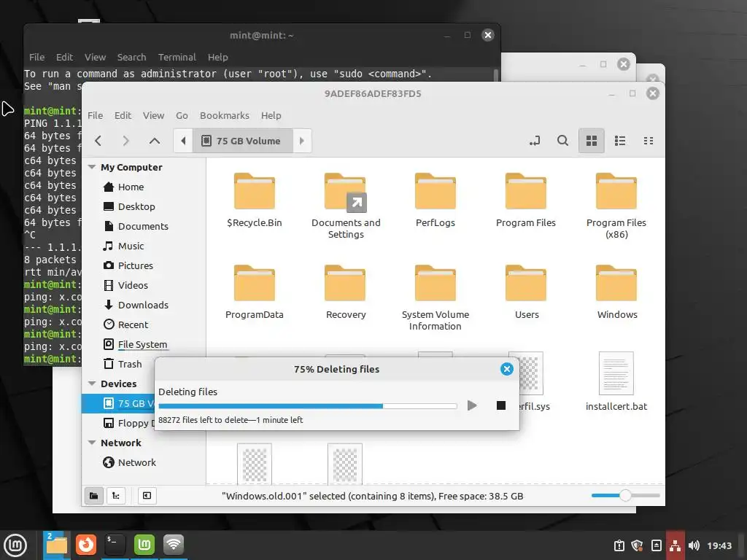Click the 75 GB Volume path button
747x560 pixels.
pyautogui.click(x=242, y=141)
